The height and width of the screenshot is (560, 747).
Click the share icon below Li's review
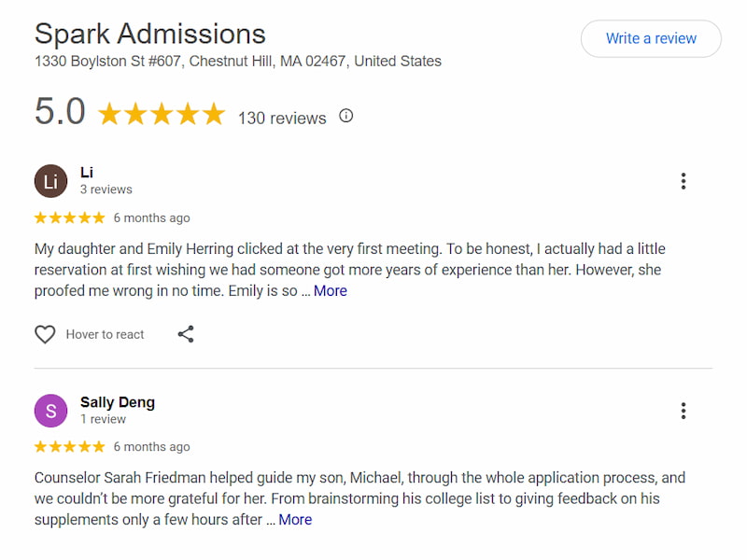point(185,333)
